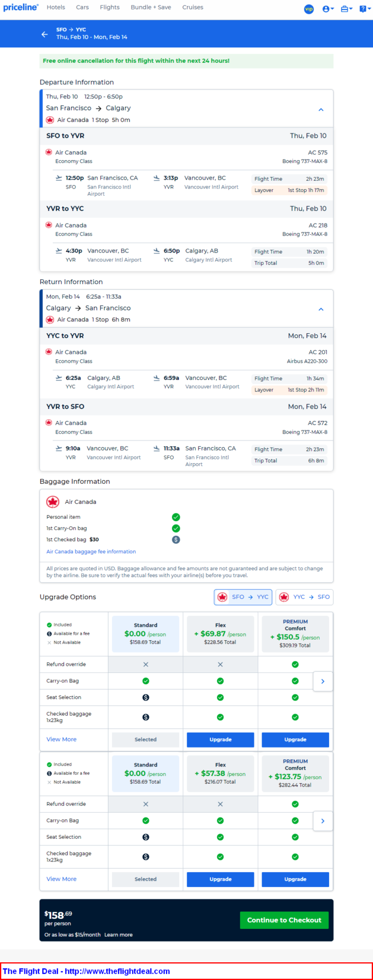Click Air Canada logo beside AC 218

tap(49, 225)
